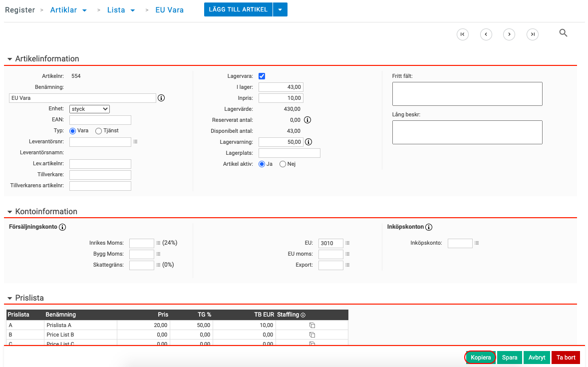The image size is (588, 367).
Task: Open staffling copy icon for Price List B
Action: pyautogui.click(x=312, y=335)
